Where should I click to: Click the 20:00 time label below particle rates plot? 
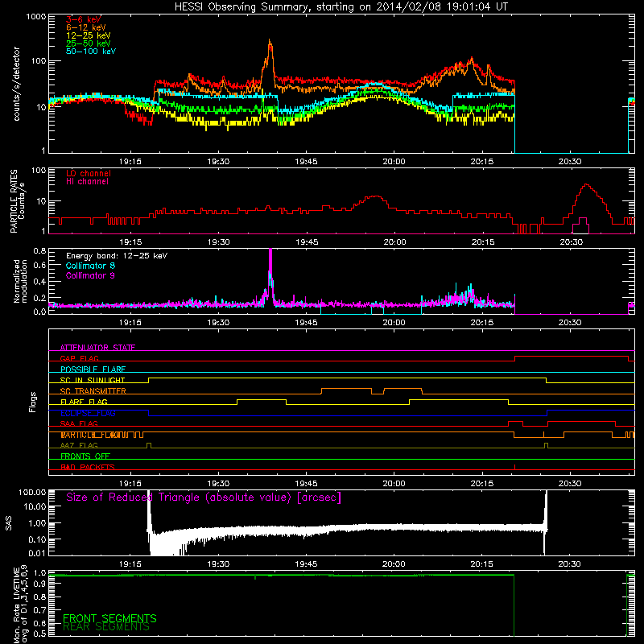(394, 242)
